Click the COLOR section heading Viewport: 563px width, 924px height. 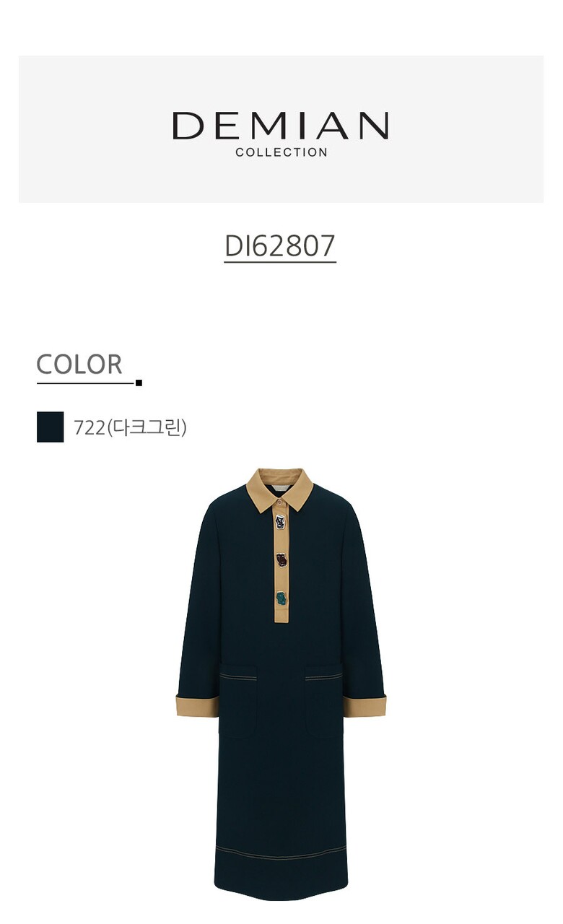point(79,365)
